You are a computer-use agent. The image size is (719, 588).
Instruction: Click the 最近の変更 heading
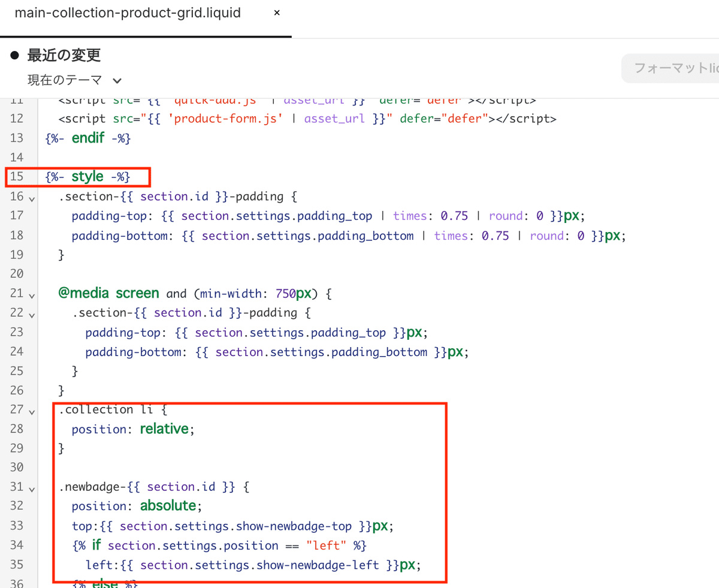64,55
